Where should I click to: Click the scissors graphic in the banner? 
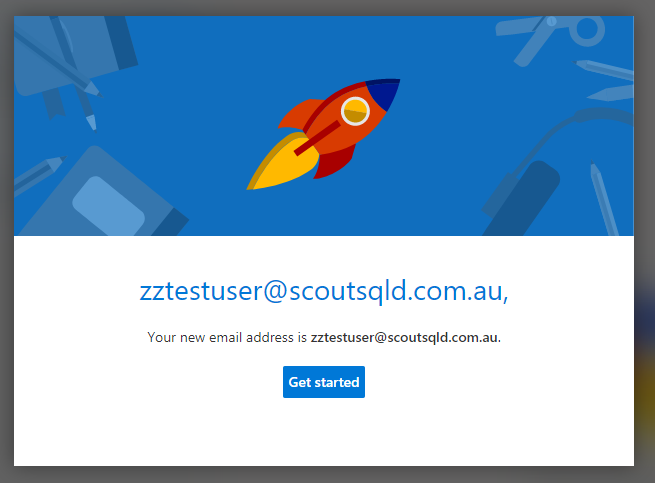click(551, 38)
